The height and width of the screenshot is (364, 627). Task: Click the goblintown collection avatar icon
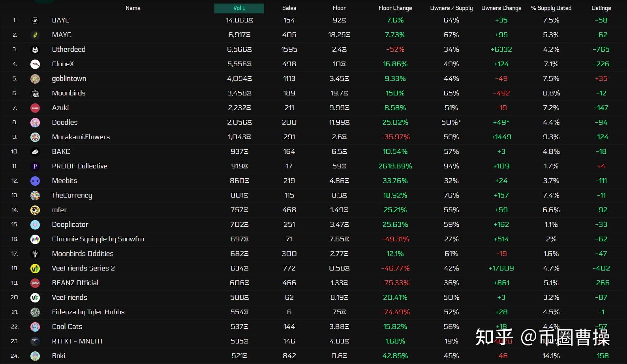[35, 79]
